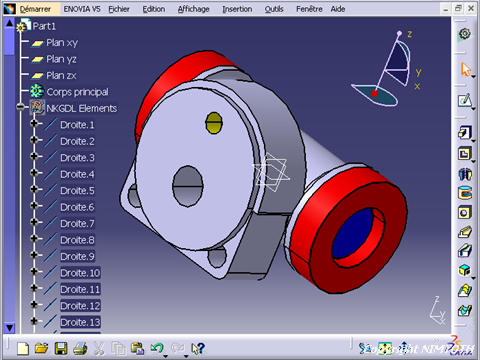Open the Edition menu
The width and height of the screenshot is (480, 360).
pyautogui.click(x=154, y=9)
